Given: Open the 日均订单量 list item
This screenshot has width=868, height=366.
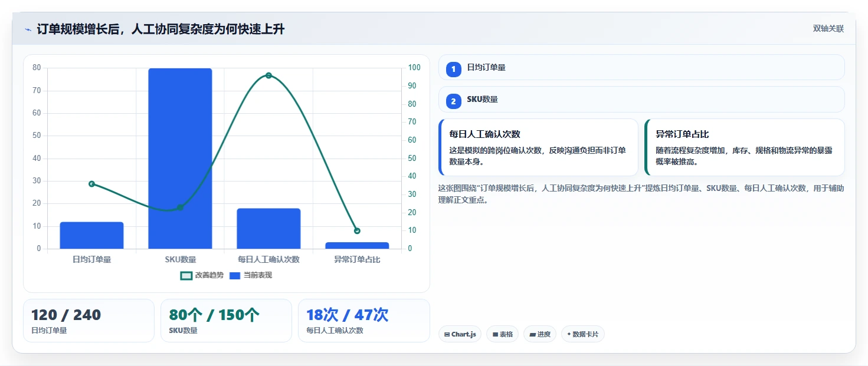Looking at the screenshot, I should point(641,67).
